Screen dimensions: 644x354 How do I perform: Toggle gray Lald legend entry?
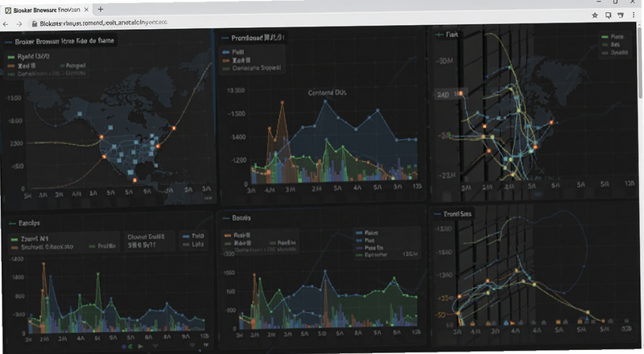193,245
